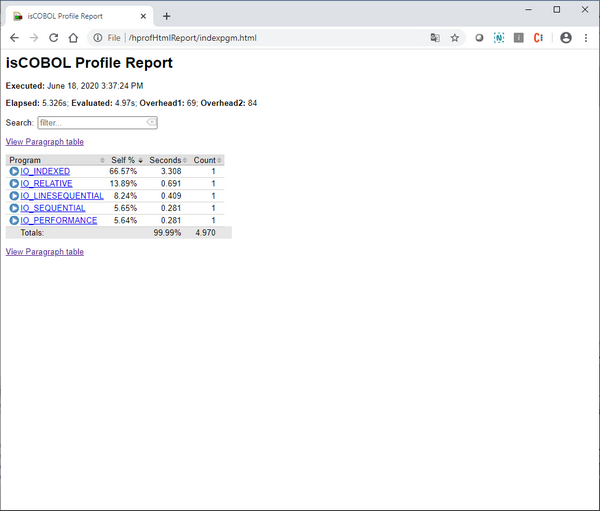Screen dimensions: 600x511
Task: Sort the table by Program column
Action: pyautogui.click(x=57, y=160)
